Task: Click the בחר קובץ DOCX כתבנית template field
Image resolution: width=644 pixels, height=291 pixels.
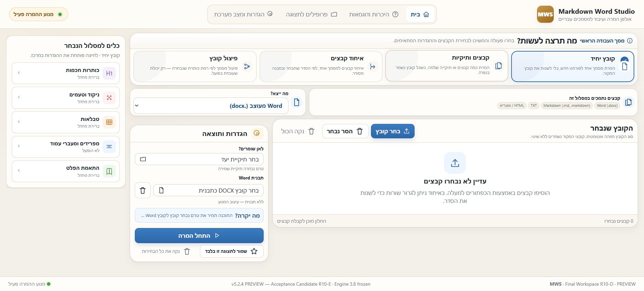Action: pyautogui.click(x=208, y=191)
